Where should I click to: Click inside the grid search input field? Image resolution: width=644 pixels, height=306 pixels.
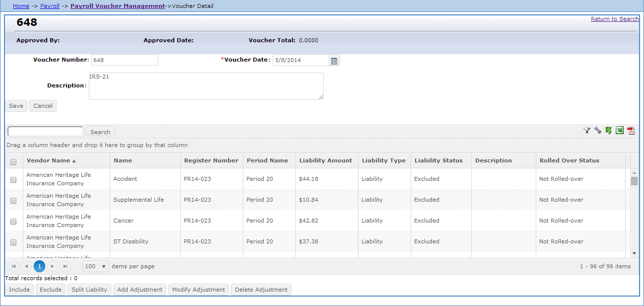click(x=45, y=131)
